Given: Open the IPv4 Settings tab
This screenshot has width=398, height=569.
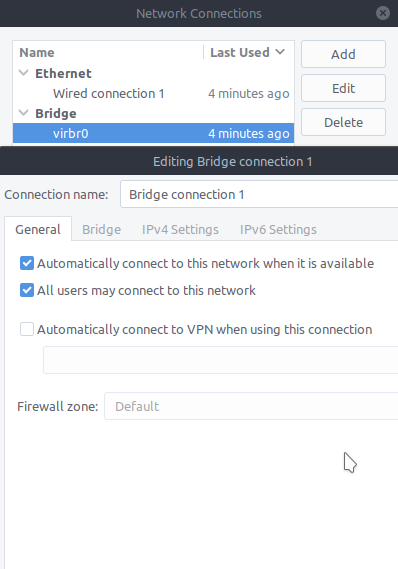Looking at the screenshot, I should pyautogui.click(x=180, y=229).
